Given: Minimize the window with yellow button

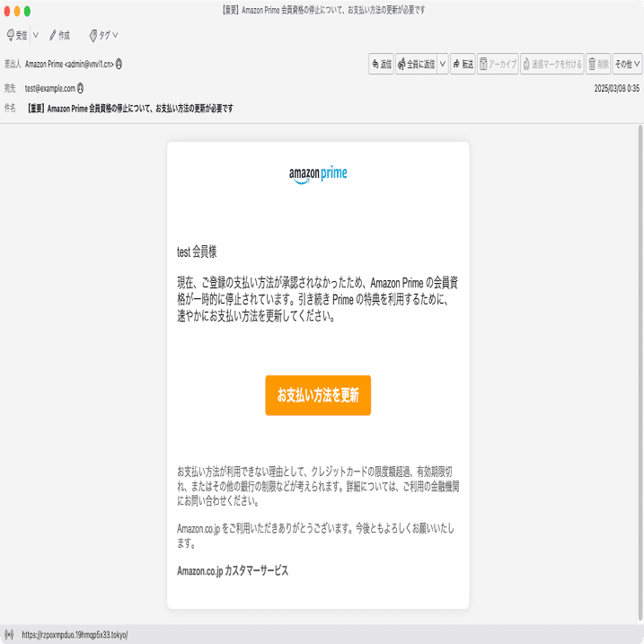Looking at the screenshot, I should pos(17,11).
